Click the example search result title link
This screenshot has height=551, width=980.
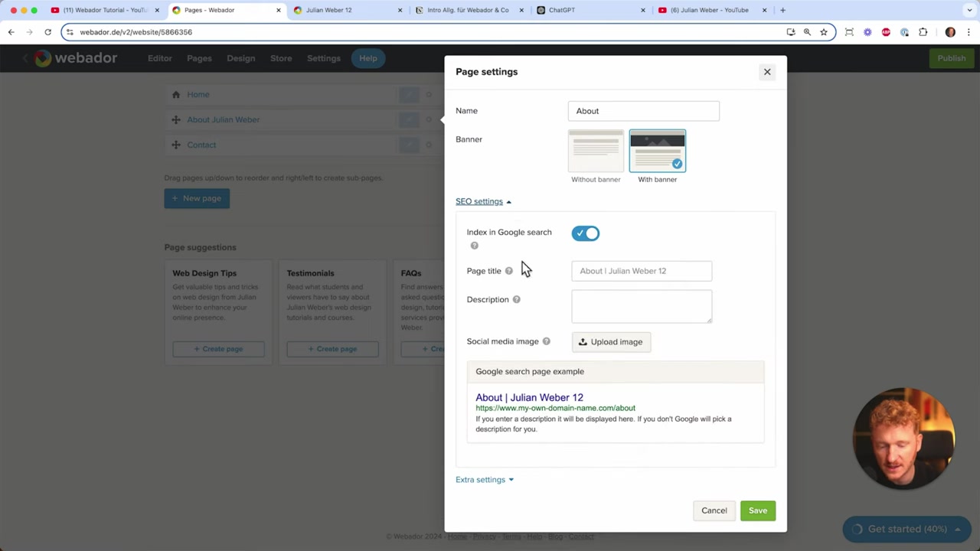tap(529, 397)
